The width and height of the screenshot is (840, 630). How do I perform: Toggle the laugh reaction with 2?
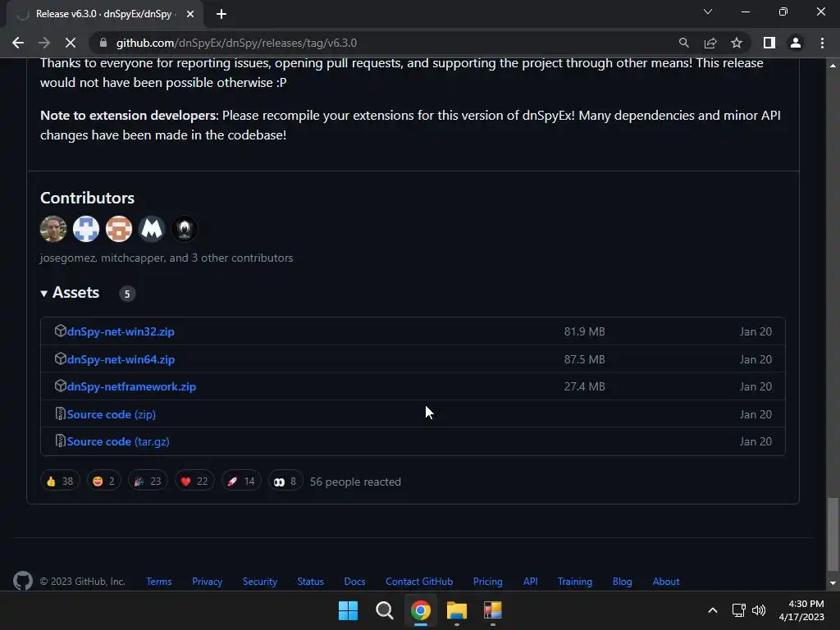[x=104, y=481]
